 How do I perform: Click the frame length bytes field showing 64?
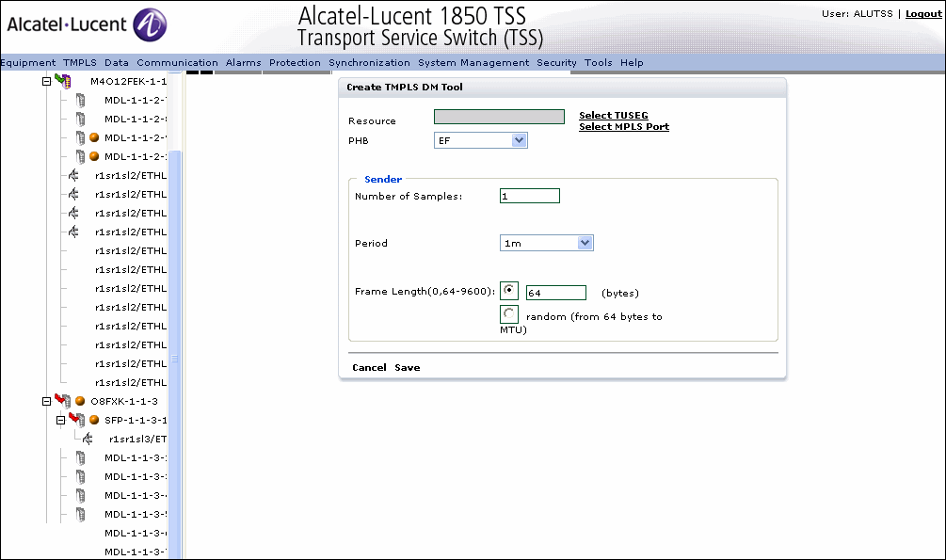(x=555, y=293)
